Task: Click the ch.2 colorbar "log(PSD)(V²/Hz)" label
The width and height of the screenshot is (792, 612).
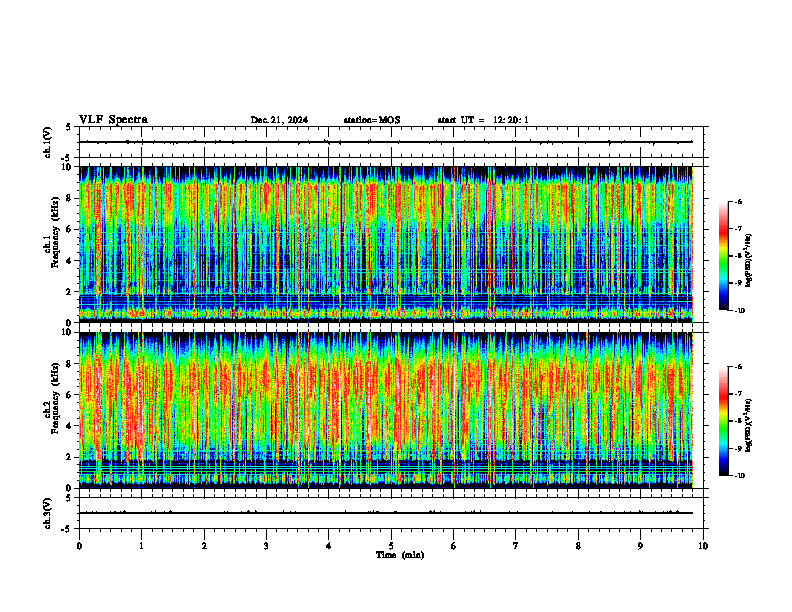Action: 749,425
